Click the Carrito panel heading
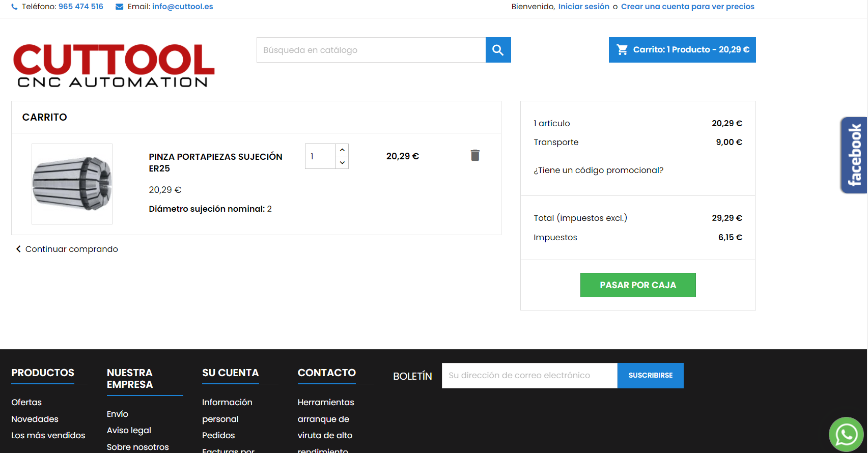Screen dimensions: 868x453 (x=45, y=117)
